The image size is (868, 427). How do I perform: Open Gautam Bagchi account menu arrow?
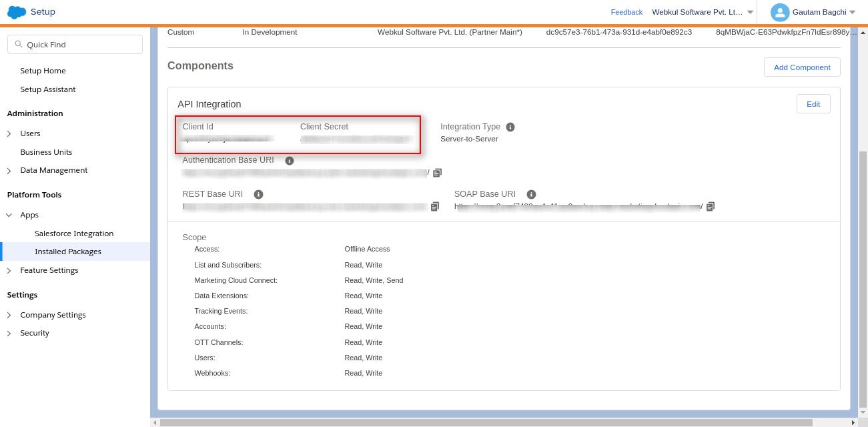point(852,12)
